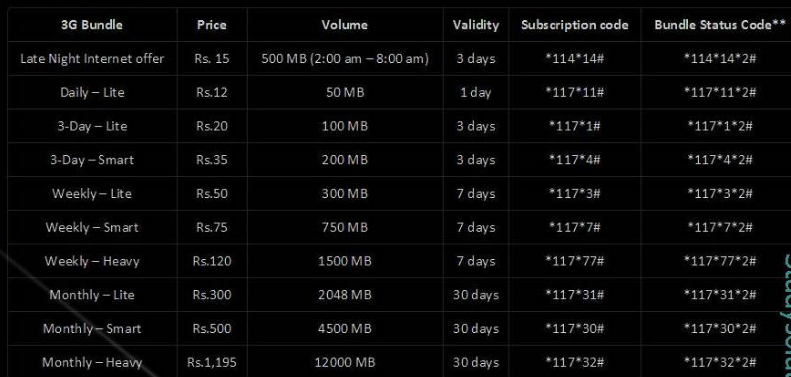Screen dimensions: 791x377
Task: Select the Late Night Internet offer row
Action: click(399, 59)
